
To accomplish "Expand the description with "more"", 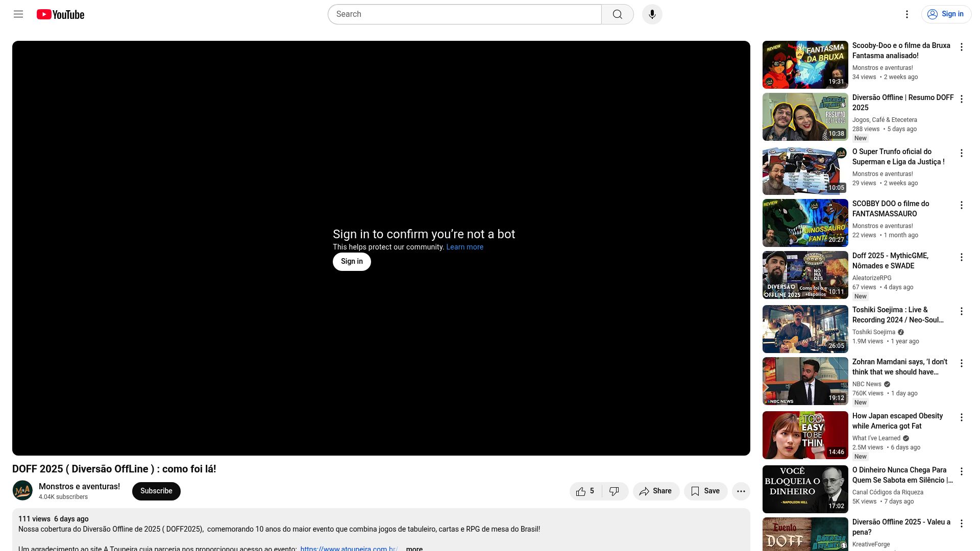I will point(414,548).
